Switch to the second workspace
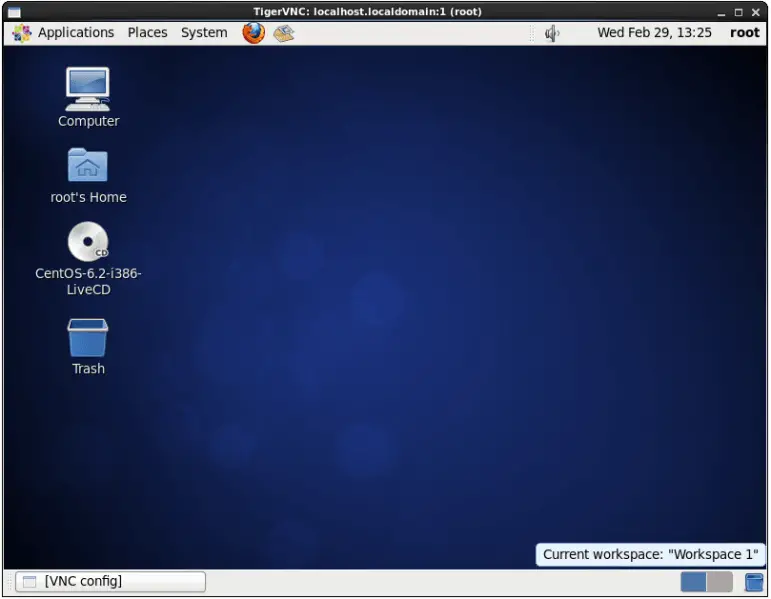The width and height of the screenshot is (771, 599). pyautogui.click(x=720, y=582)
